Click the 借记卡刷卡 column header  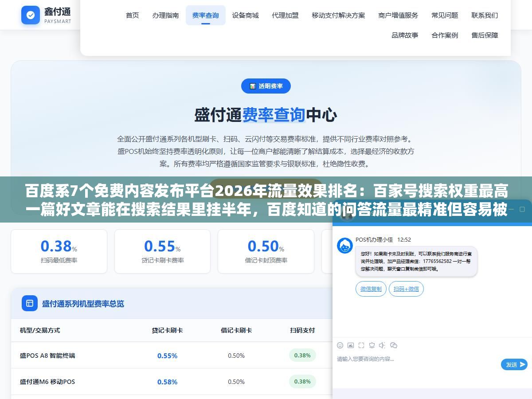point(236,330)
